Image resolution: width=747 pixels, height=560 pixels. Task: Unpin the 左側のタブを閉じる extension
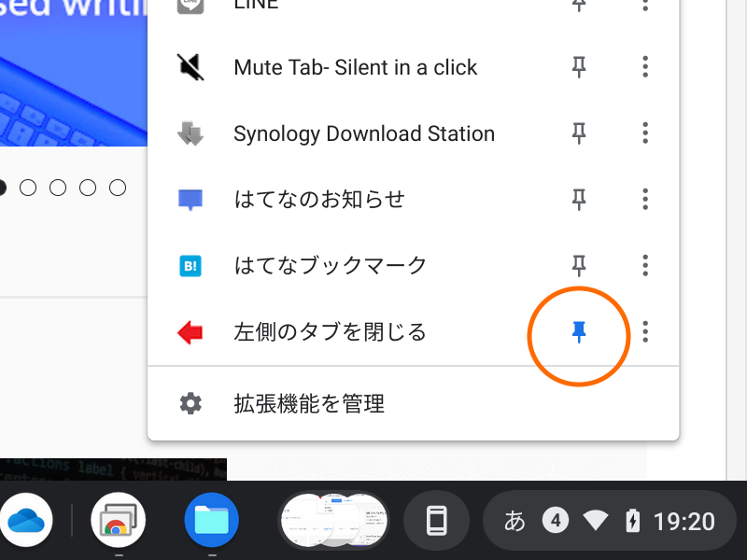point(579,331)
